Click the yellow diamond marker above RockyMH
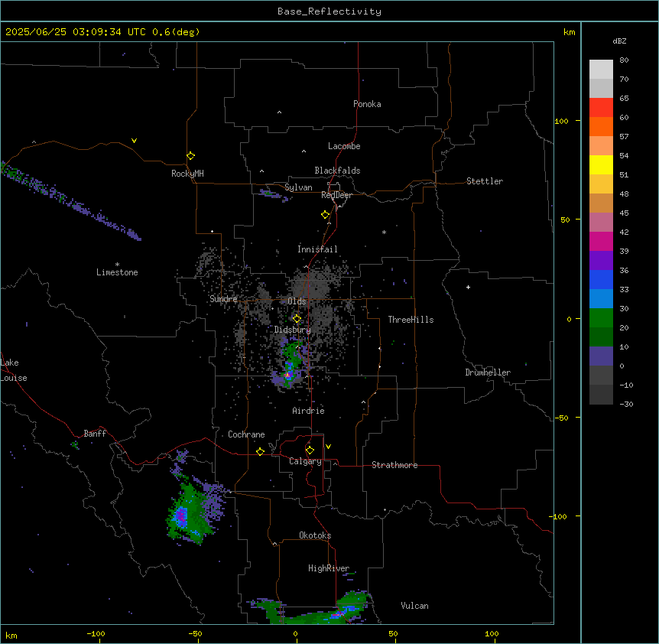 pyautogui.click(x=190, y=156)
